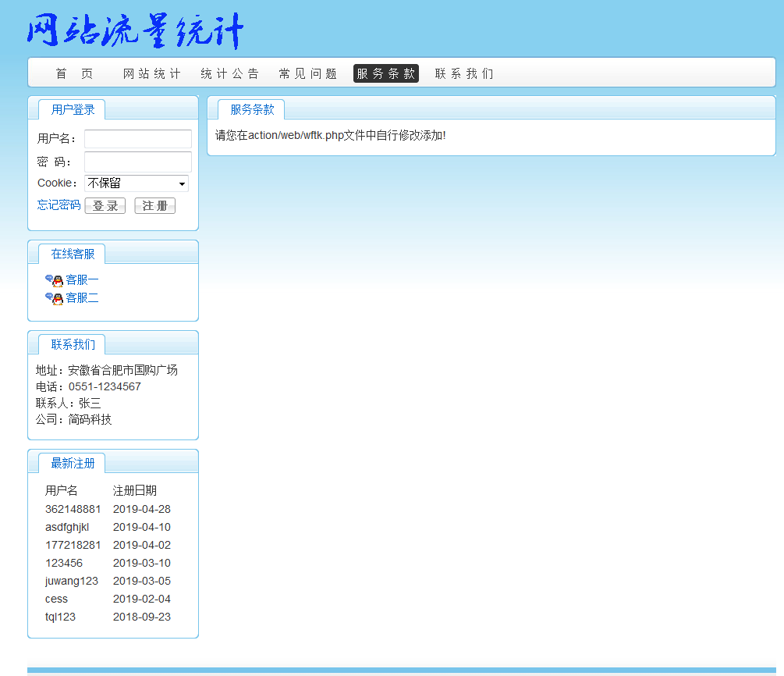Click the 服务条款 content panel tab
Screen dimensions: 784x676
point(251,109)
